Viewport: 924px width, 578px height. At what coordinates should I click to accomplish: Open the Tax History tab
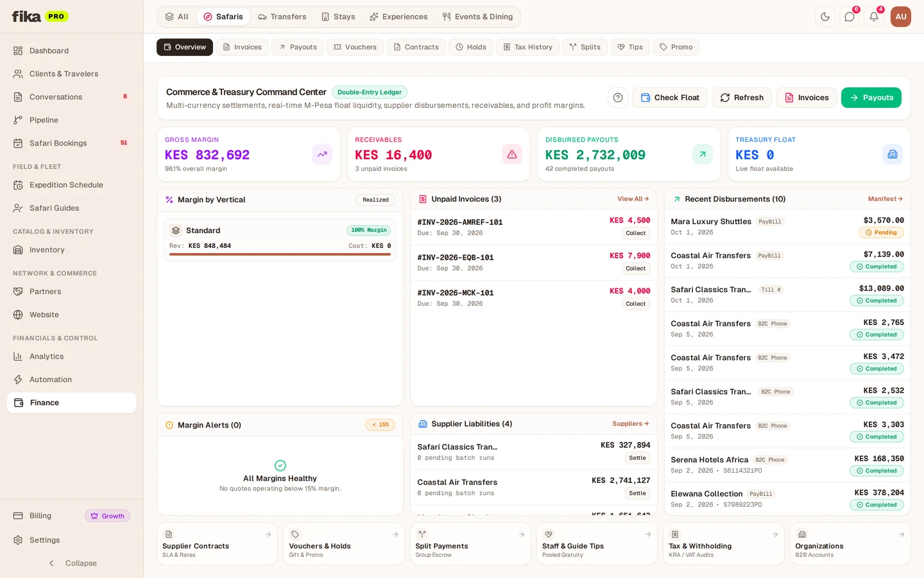[x=527, y=47]
